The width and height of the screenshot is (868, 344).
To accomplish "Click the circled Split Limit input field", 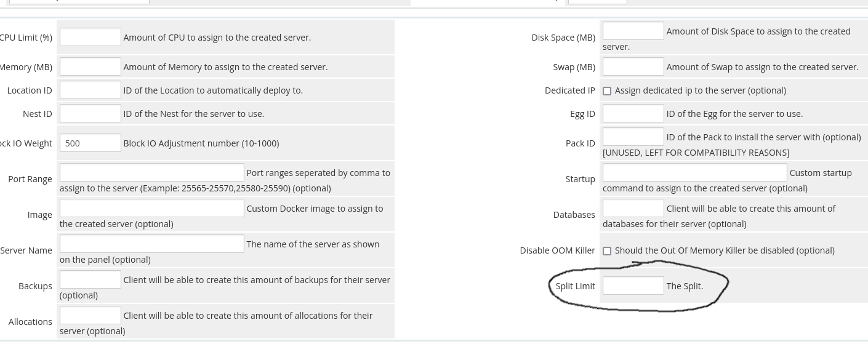I will (x=633, y=286).
